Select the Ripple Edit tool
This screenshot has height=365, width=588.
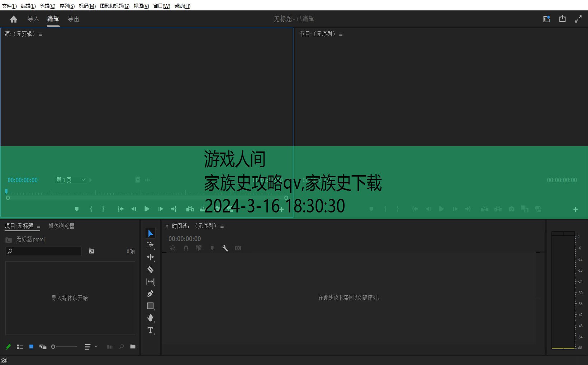[x=150, y=257]
